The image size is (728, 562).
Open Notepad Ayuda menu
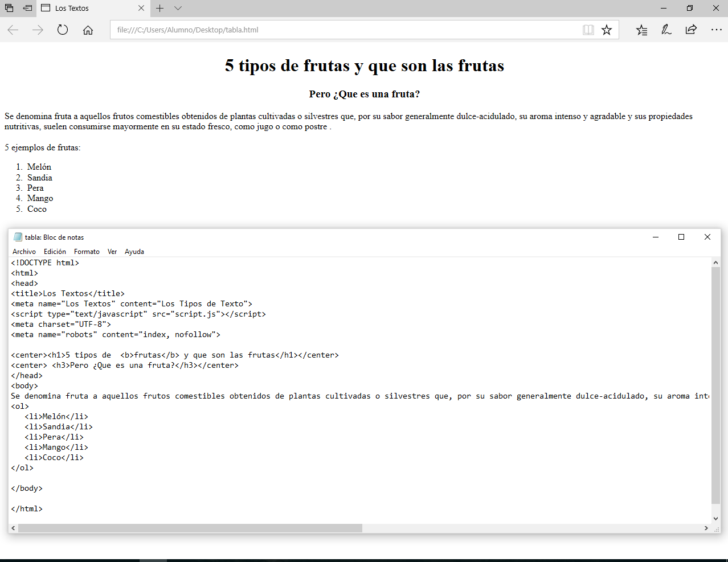[x=134, y=252]
